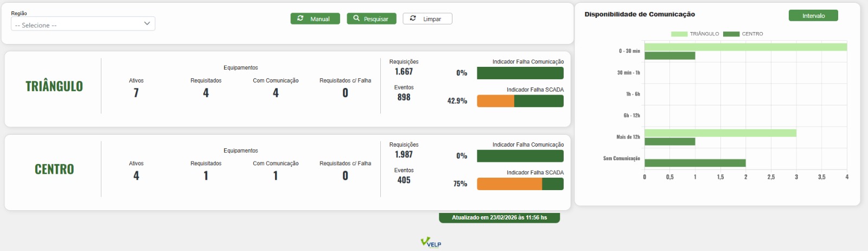Click CENTRO Indicador Falha SCADA orange segment
This screenshot has height=251, width=868.
[x=509, y=184]
